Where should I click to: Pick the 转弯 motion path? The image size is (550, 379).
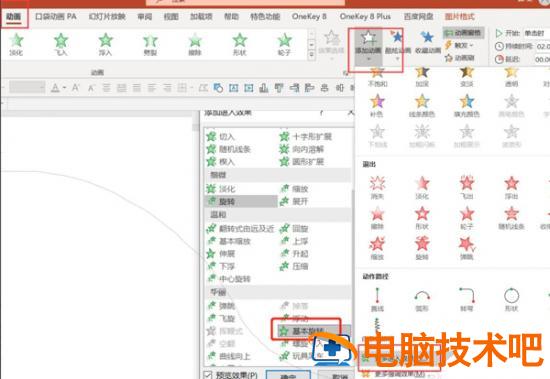pos(467,300)
